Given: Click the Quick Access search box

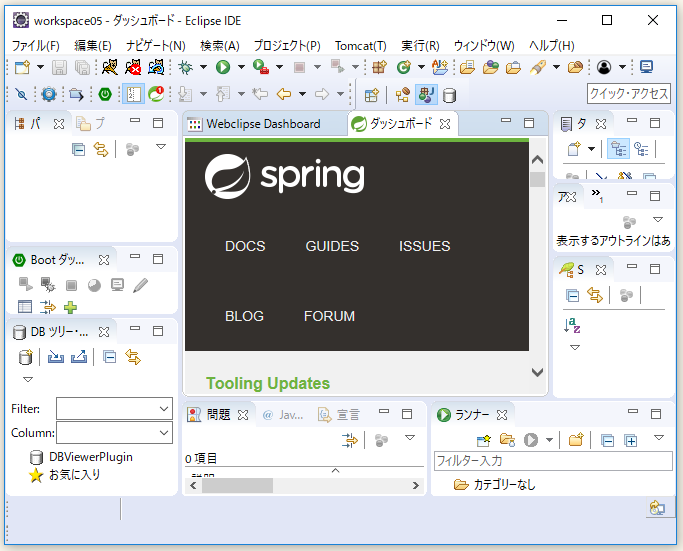Looking at the screenshot, I should 629,94.
